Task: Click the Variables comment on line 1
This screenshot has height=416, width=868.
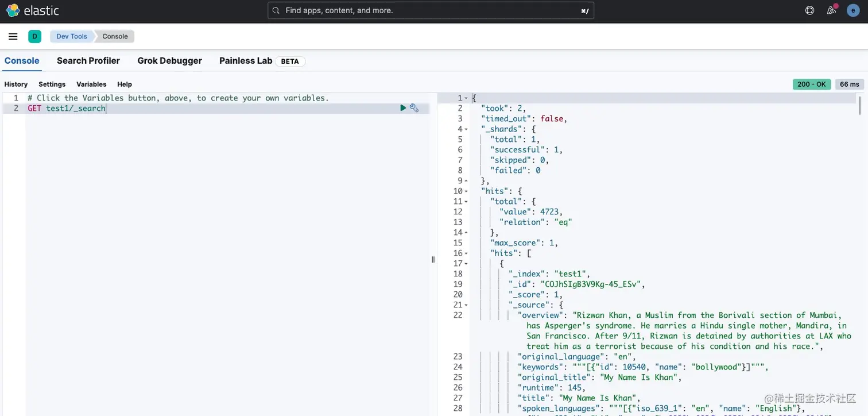Action: click(x=179, y=98)
